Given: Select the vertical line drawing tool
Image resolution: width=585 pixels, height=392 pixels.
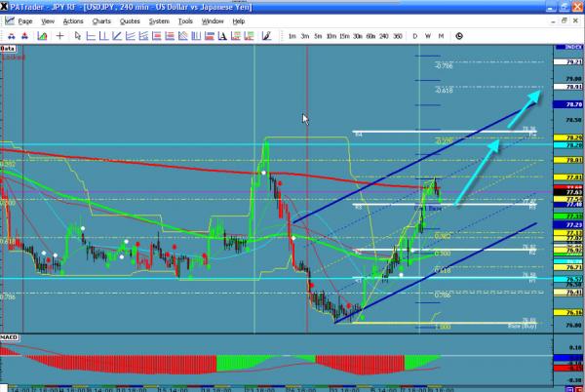Looking at the screenshot, I should coord(103,36).
